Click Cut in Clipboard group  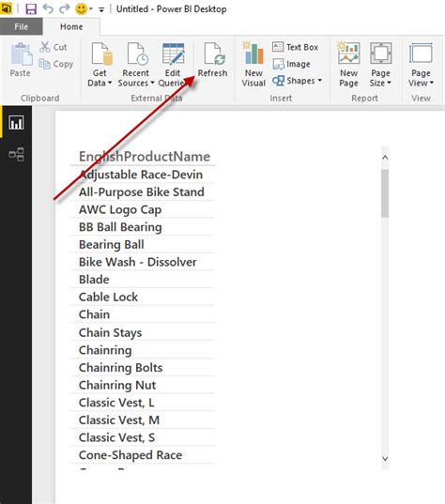[x=54, y=47]
